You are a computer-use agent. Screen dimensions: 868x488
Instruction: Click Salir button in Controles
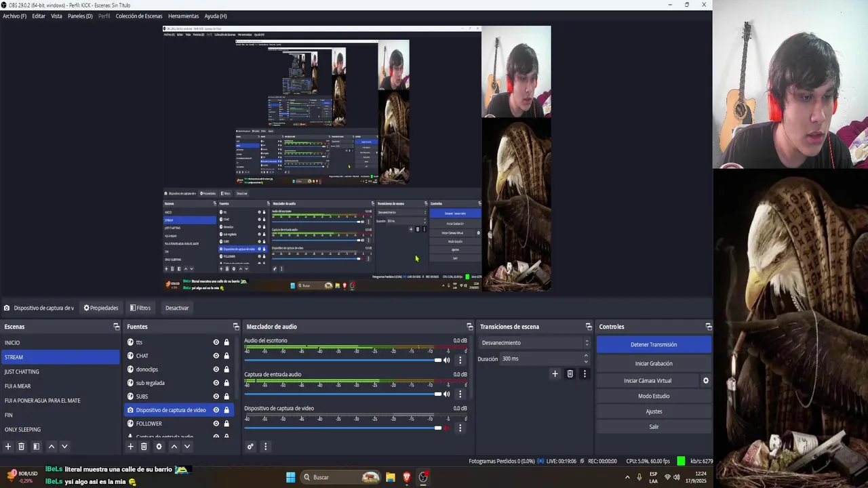coord(654,427)
